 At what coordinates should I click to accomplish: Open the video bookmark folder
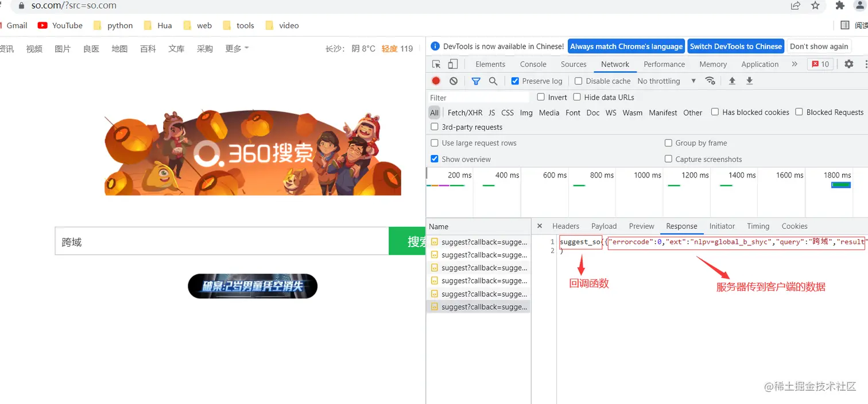tap(282, 25)
